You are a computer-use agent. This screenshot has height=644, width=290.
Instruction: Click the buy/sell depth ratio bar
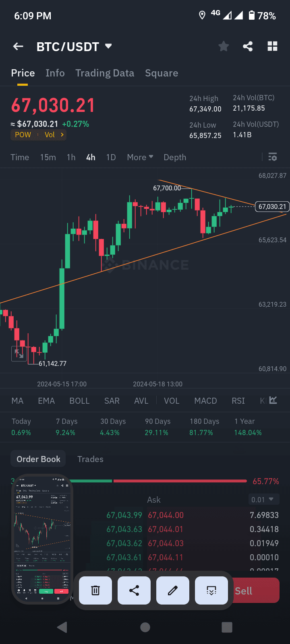click(x=161, y=481)
